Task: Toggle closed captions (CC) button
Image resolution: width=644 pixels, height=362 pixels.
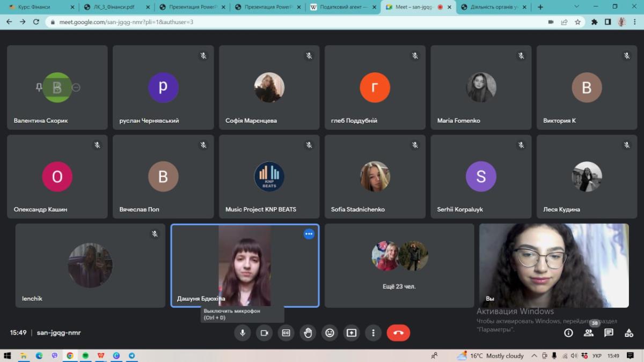Action: click(286, 333)
